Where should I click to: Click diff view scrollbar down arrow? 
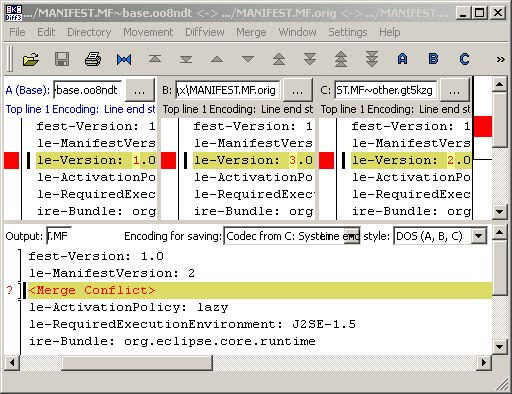(x=499, y=212)
